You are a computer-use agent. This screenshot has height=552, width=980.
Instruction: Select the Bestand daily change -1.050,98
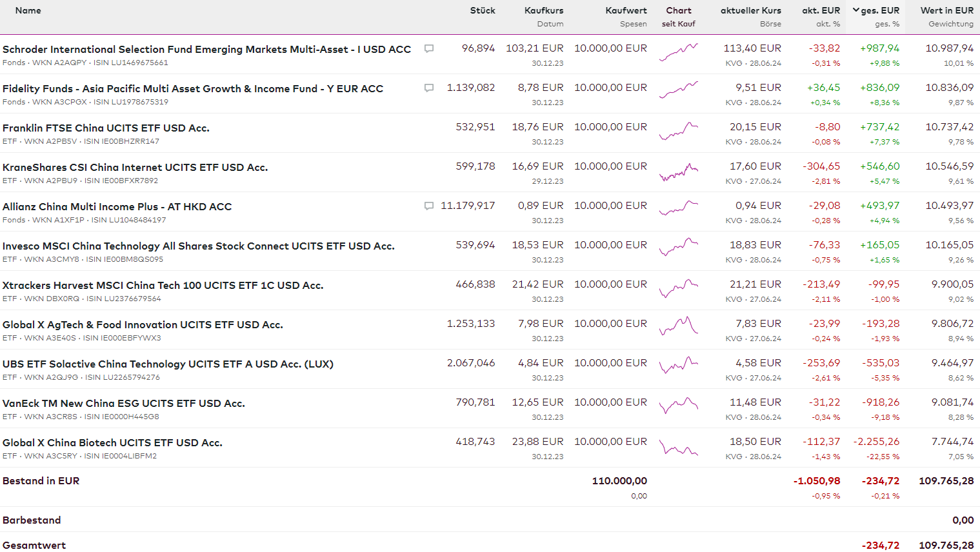[x=817, y=481]
